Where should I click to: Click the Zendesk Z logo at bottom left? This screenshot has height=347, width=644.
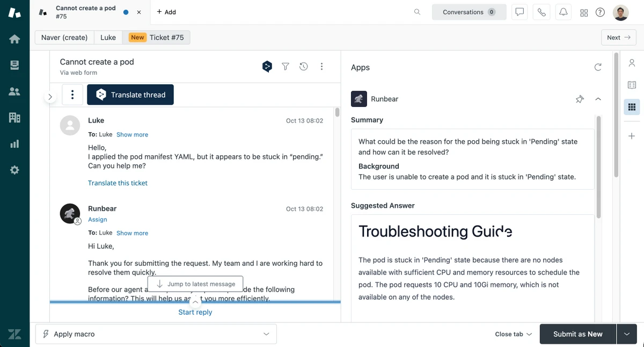14,334
